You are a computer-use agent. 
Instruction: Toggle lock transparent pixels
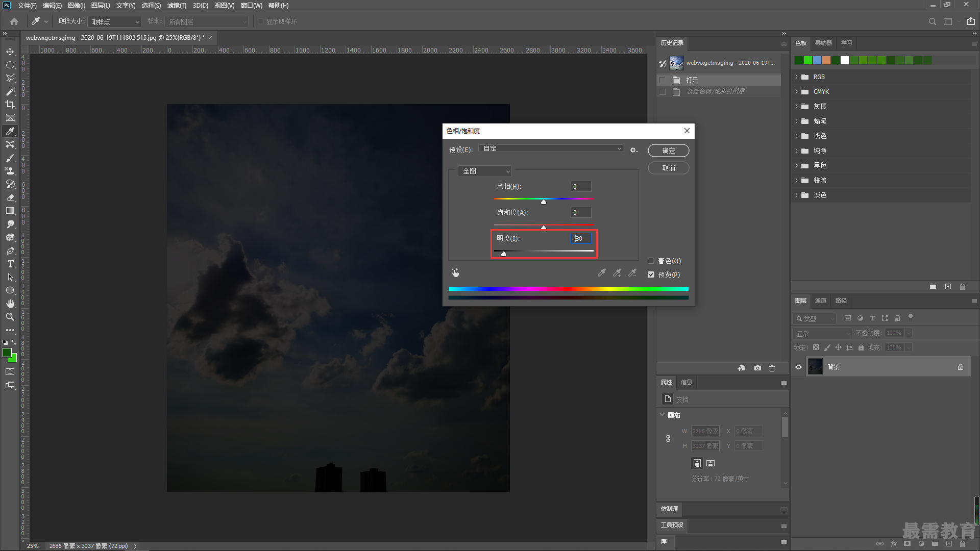click(x=816, y=347)
